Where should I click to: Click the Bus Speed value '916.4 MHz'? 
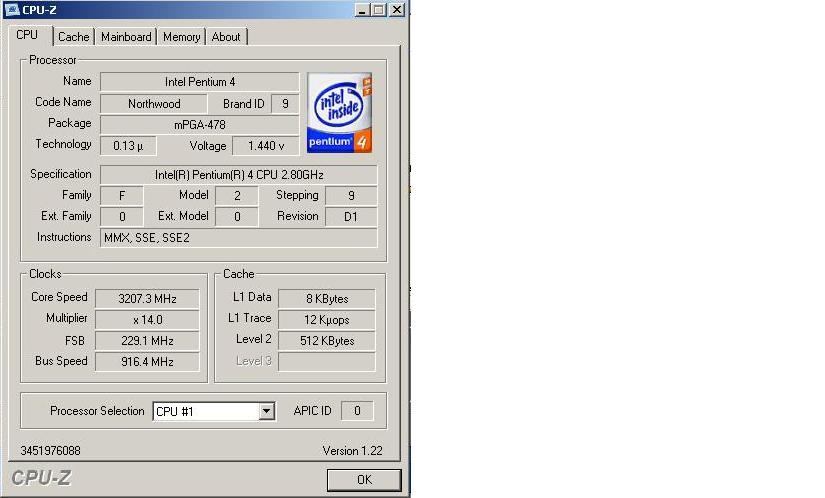(147, 362)
